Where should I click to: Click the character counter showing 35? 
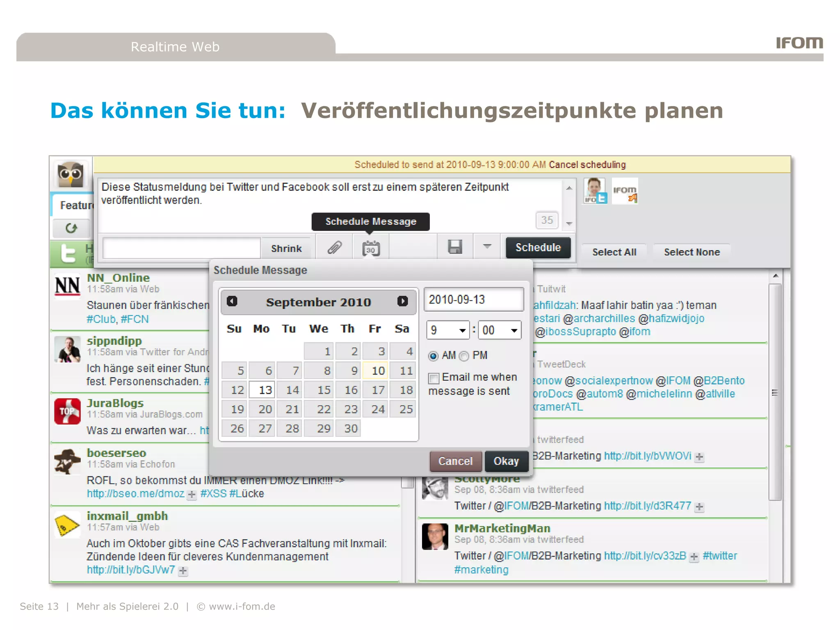[547, 220]
